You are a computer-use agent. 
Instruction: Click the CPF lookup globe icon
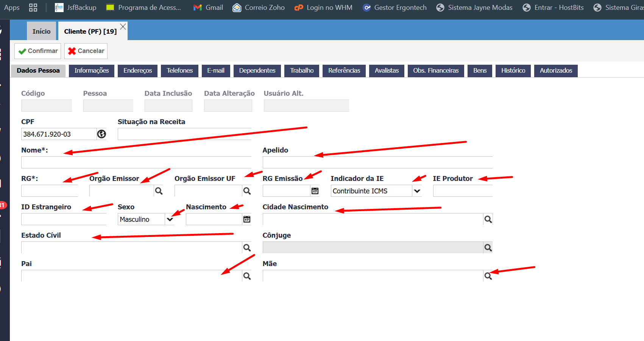101,134
